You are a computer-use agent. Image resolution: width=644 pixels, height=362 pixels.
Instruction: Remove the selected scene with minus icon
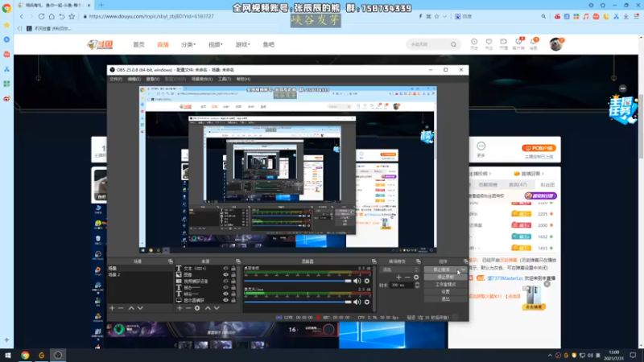[121, 308]
